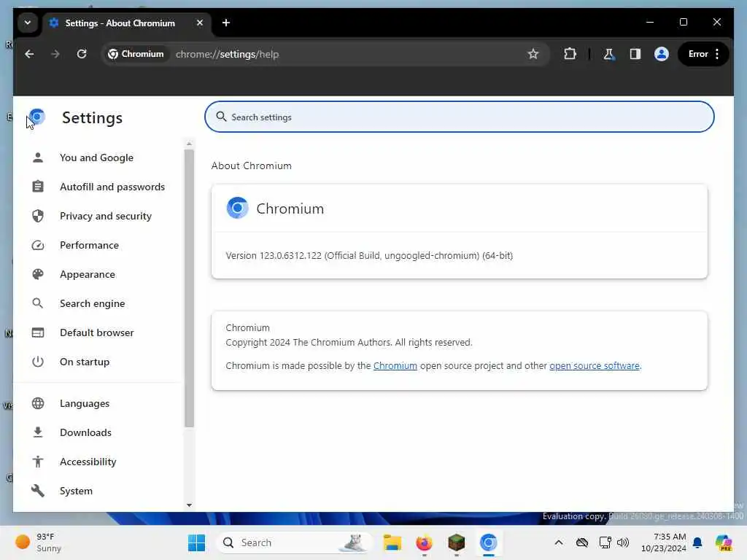The image size is (747, 560).
Task: Click the version number text
Action: tap(369, 256)
